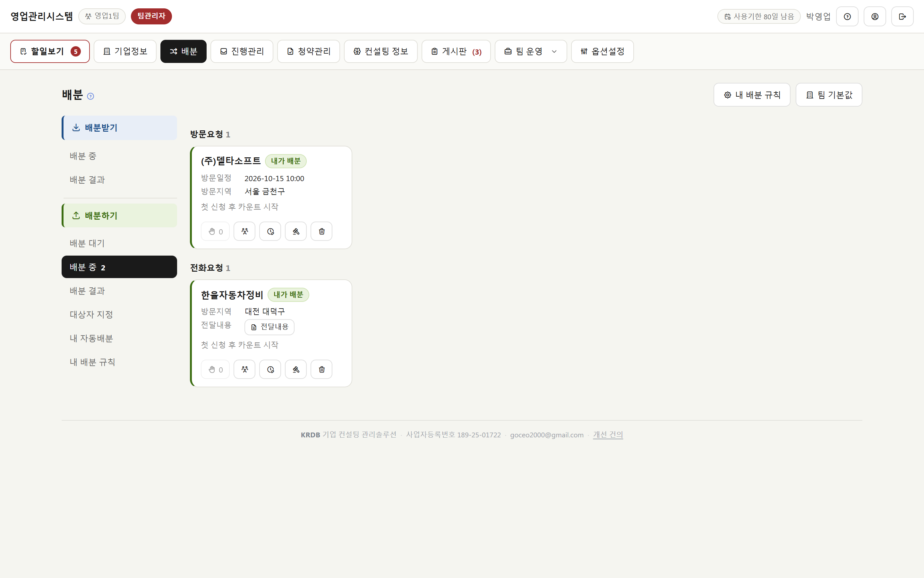Click the clock icon on (주)델타소프트 card
Image resolution: width=924 pixels, height=578 pixels.
coord(270,231)
